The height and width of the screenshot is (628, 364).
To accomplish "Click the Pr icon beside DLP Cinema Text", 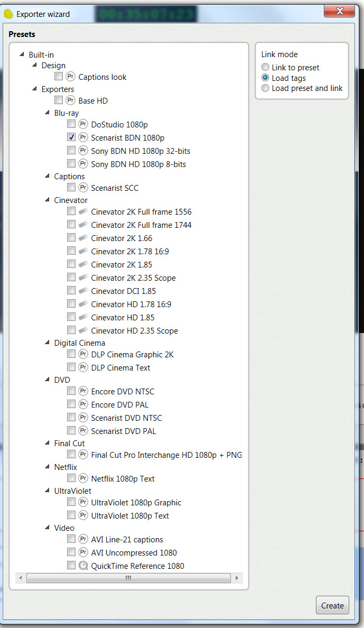I will 83,367.
